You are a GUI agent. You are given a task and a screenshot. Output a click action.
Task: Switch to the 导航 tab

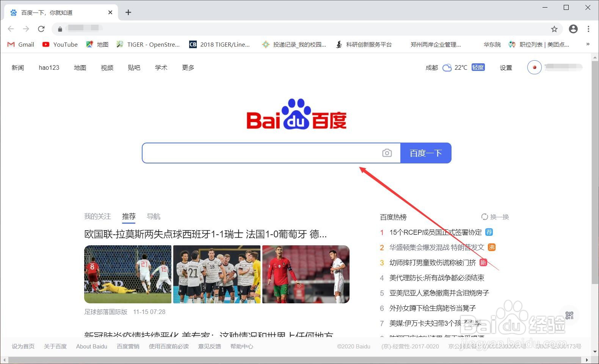(x=154, y=216)
